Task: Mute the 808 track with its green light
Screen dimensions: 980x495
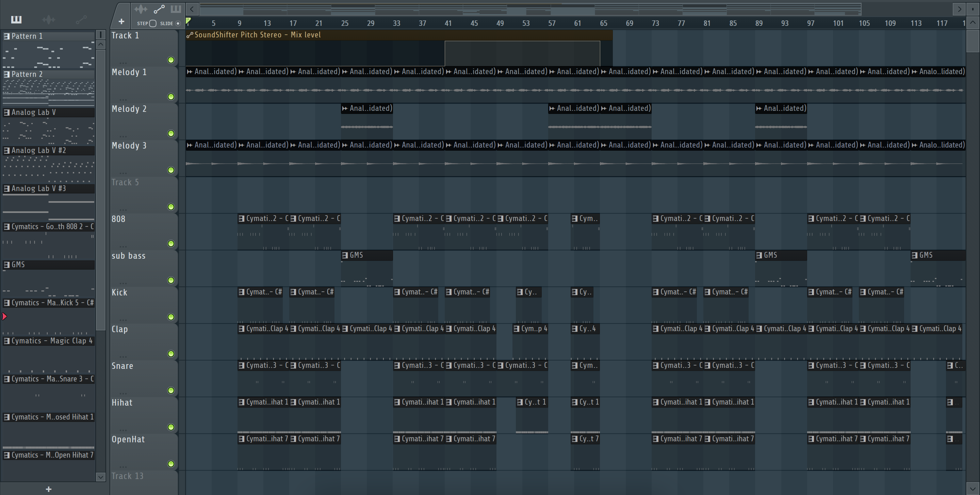Action: [x=171, y=243]
